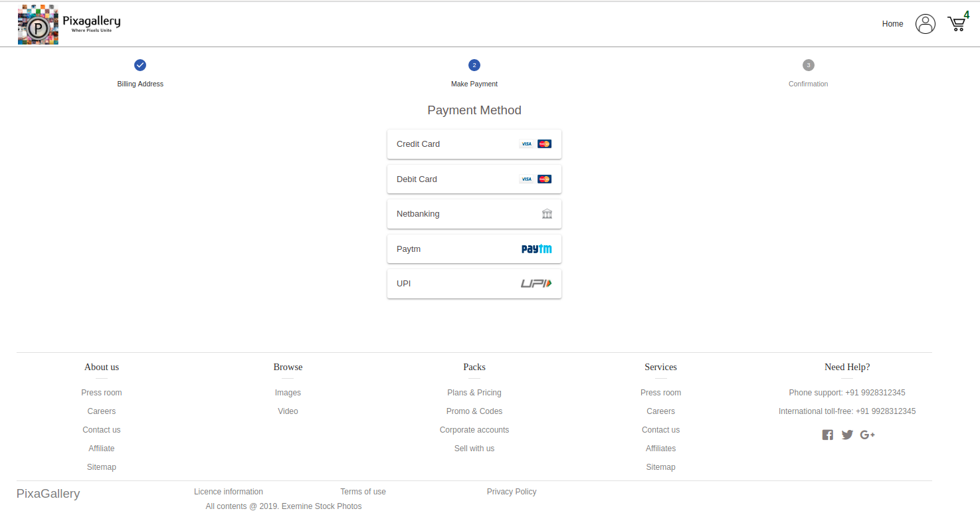Expand the Debit Card payment option
This screenshot has height=515, width=980.
tap(474, 179)
